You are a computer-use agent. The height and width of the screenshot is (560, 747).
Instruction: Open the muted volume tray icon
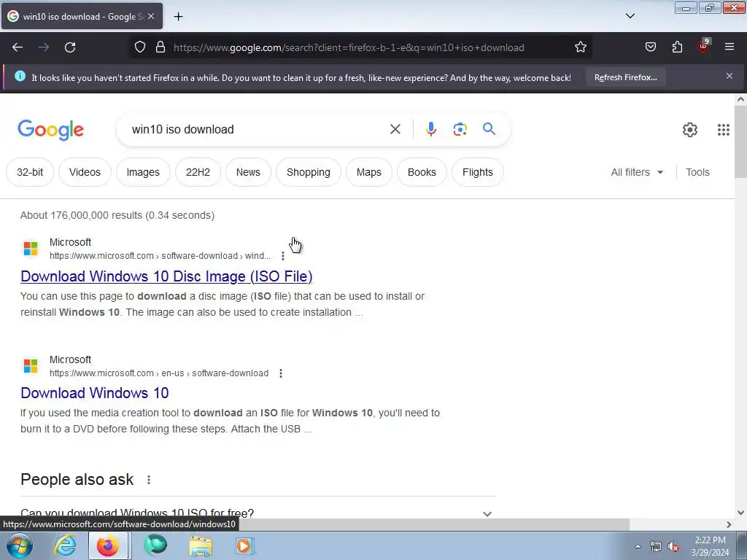coord(673,547)
